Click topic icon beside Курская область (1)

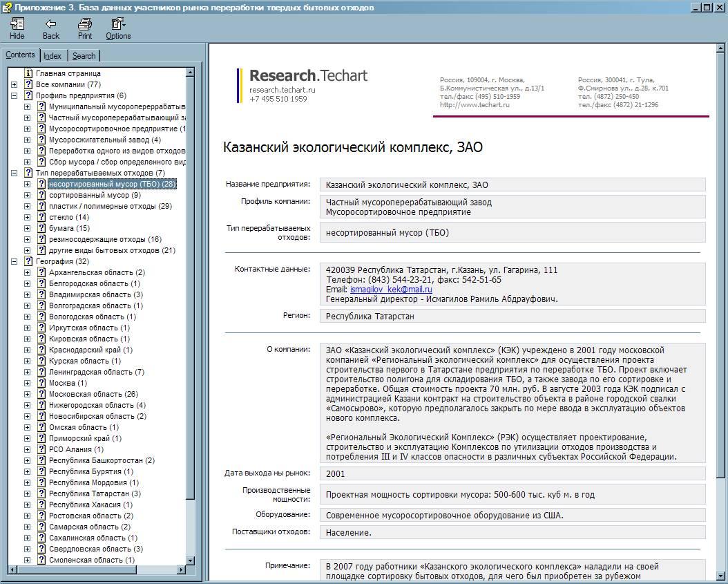41,361
